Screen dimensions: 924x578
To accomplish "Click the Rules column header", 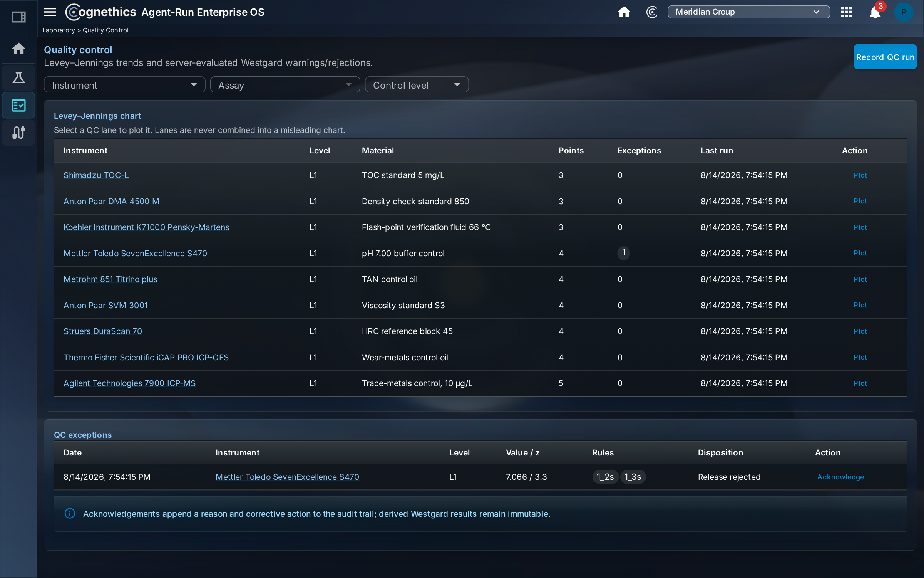I will point(603,452).
